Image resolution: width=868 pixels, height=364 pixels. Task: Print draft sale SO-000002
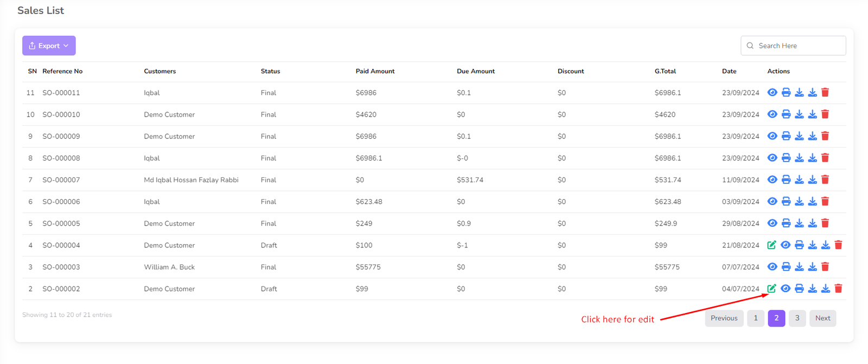click(x=799, y=289)
